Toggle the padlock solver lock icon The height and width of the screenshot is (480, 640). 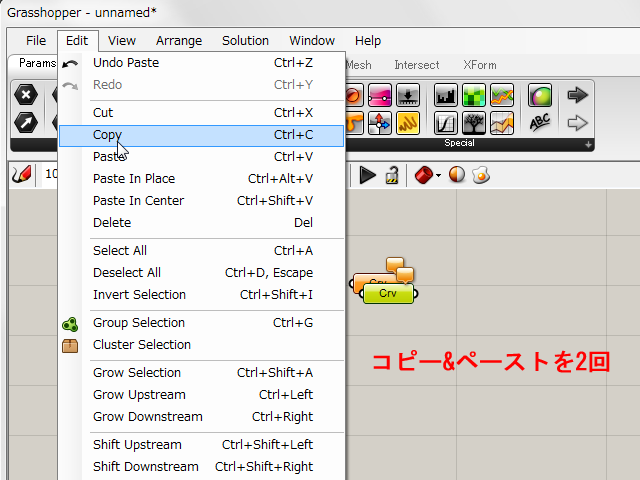pos(392,176)
